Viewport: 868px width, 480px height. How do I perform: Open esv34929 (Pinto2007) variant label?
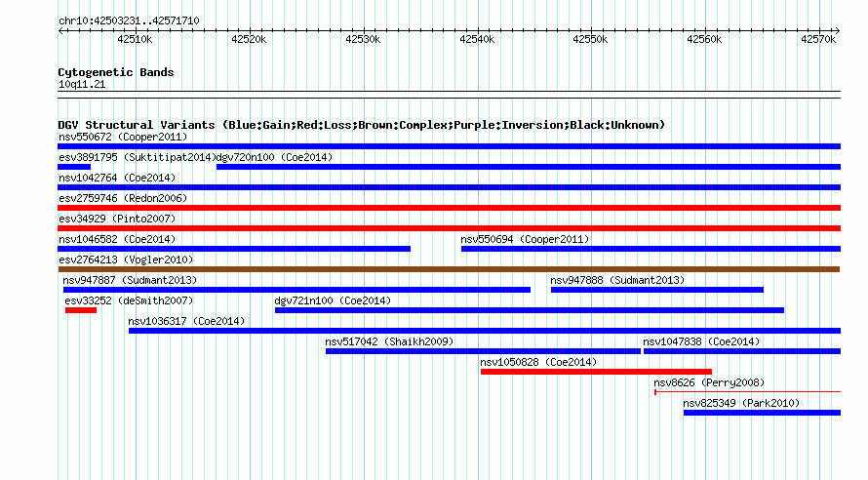point(117,219)
